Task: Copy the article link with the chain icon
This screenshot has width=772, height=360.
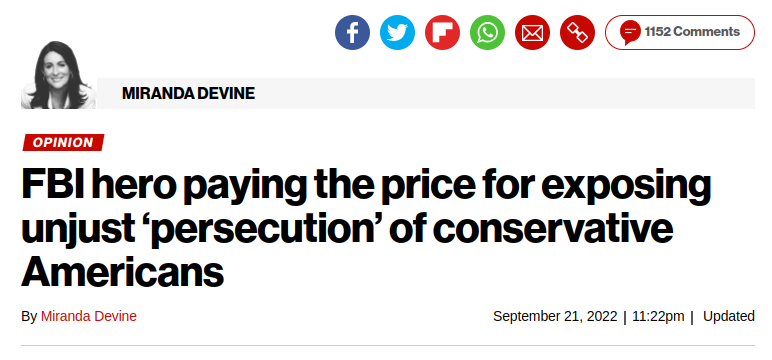Action: click(x=578, y=33)
